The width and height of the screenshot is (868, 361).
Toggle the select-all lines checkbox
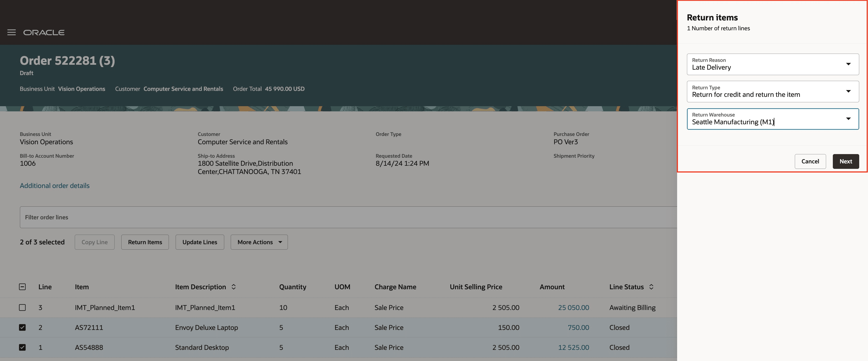click(x=22, y=287)
